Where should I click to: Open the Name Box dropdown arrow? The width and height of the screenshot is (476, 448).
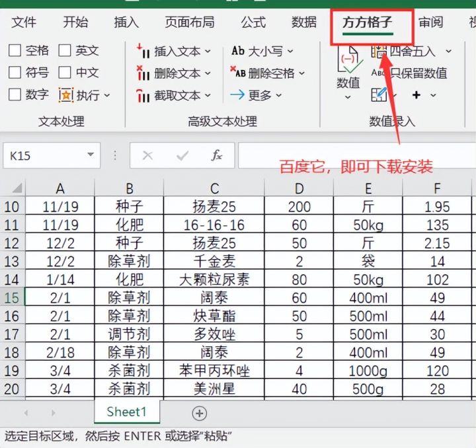[91, 155]
